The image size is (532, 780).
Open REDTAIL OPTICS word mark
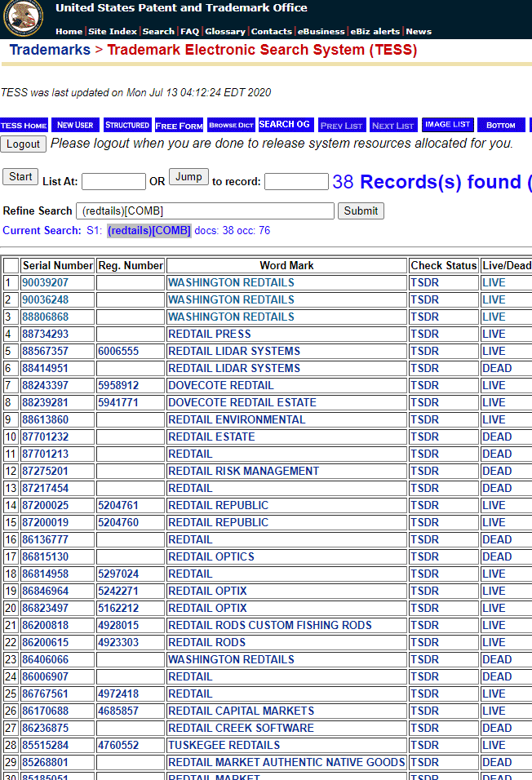click(211, 556)
